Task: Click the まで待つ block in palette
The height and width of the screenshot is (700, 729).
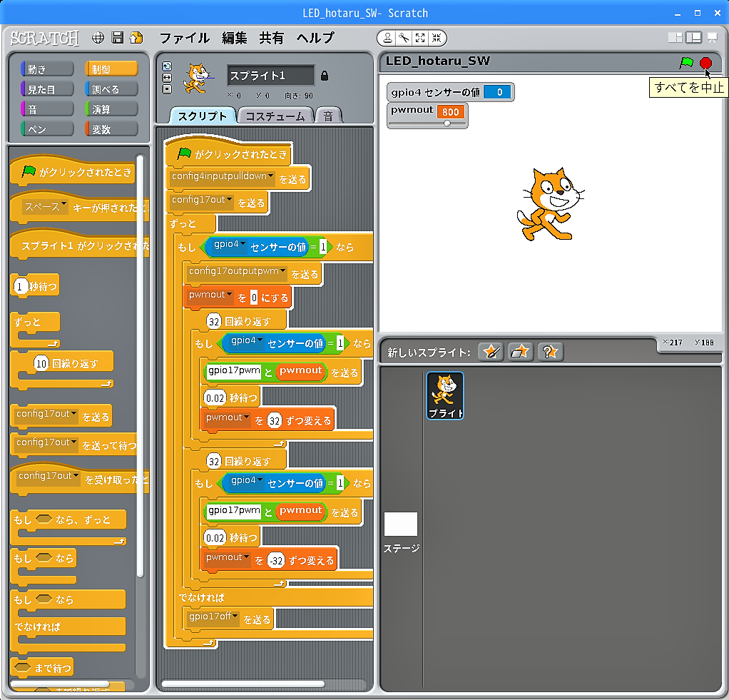Action: [42, 669]
